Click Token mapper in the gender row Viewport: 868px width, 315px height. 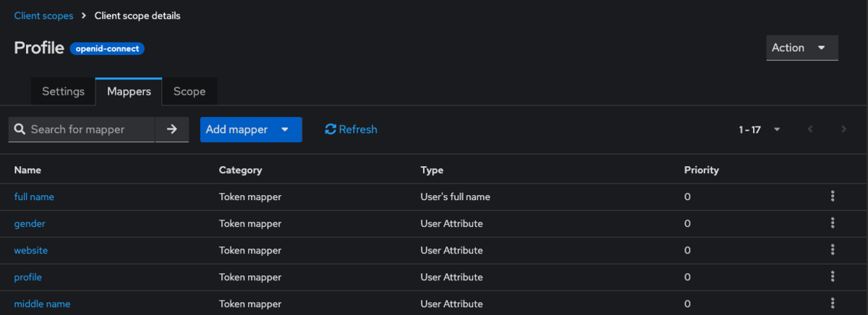250,223
